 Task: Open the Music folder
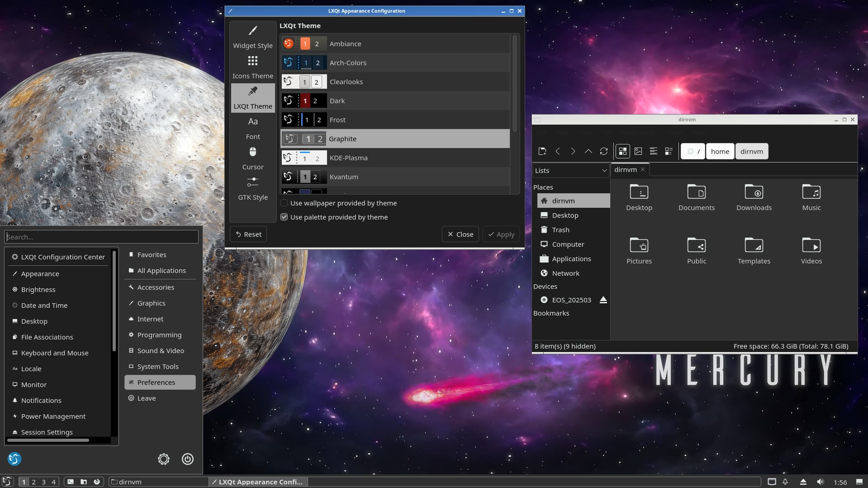(x=811, y=197)
